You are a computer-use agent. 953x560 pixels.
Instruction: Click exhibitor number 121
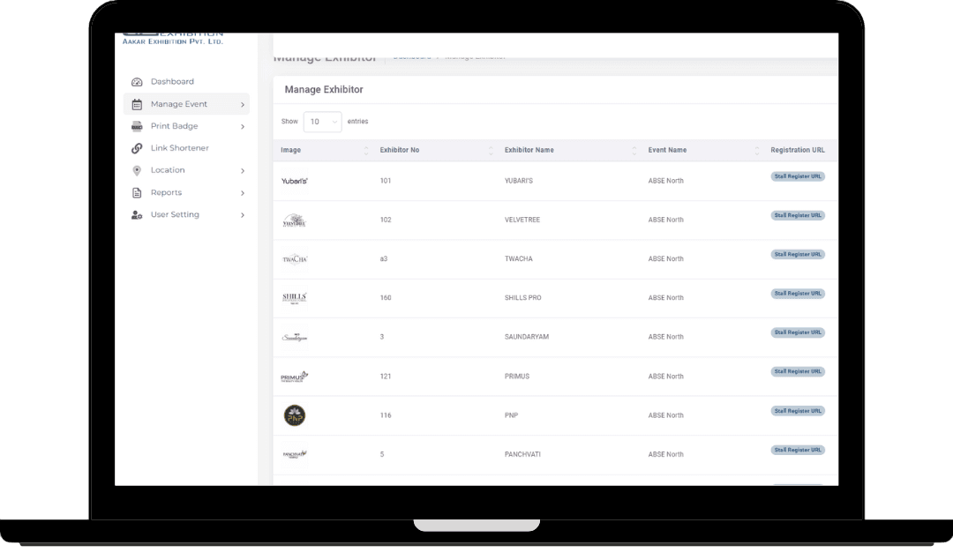click(386, 377)
